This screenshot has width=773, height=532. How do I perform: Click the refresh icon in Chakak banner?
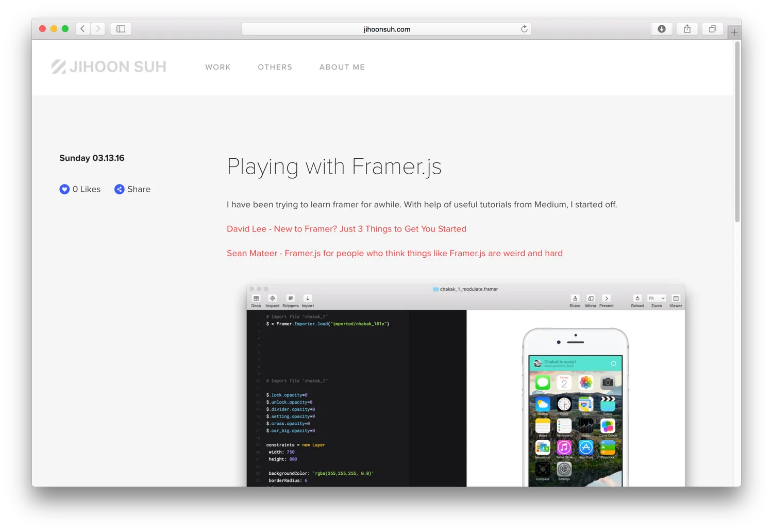pos(613,363)
